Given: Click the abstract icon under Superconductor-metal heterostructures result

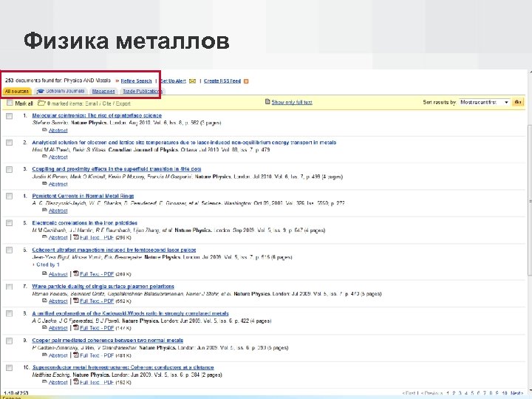Looking at the screenshot, I should pos(44,382).
